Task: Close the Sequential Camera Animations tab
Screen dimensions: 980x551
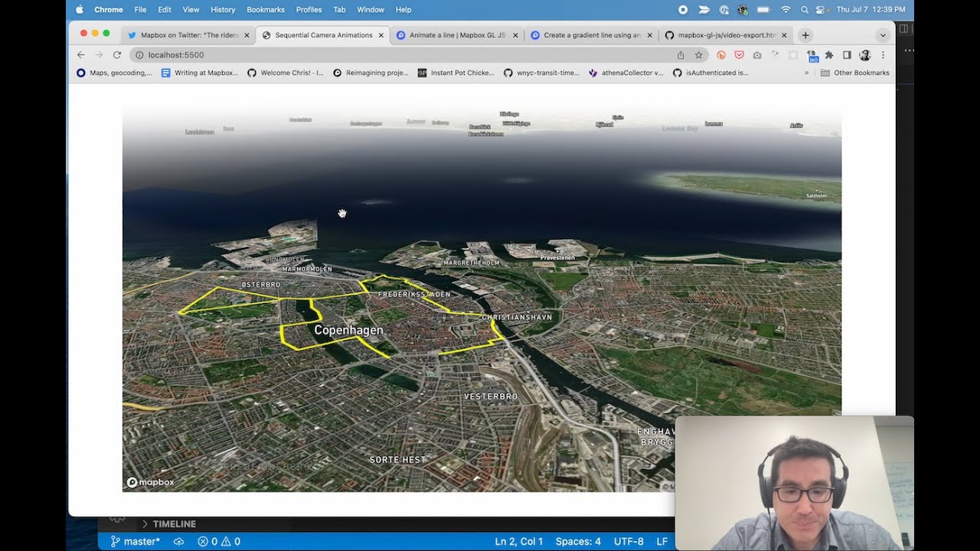Action: [x=381, y=35]
